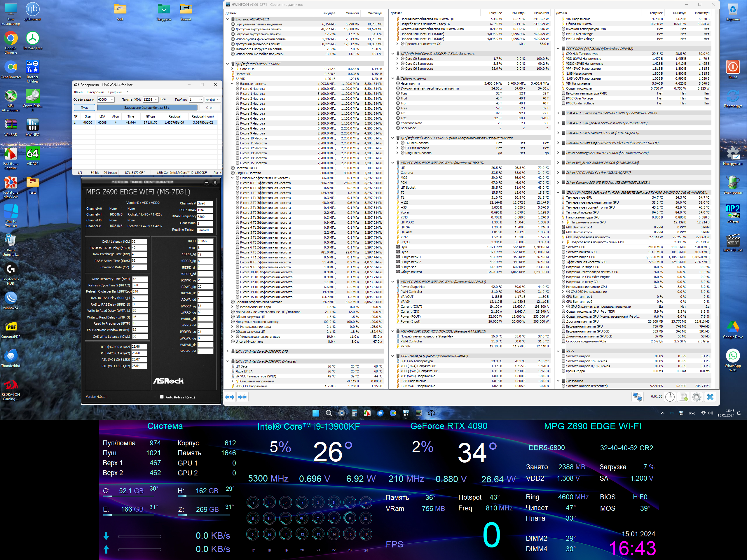Open the Объём задачи 40000 dropdown
Screen dimensions: 747x560
pyautogui.click(x=112, y=99)
